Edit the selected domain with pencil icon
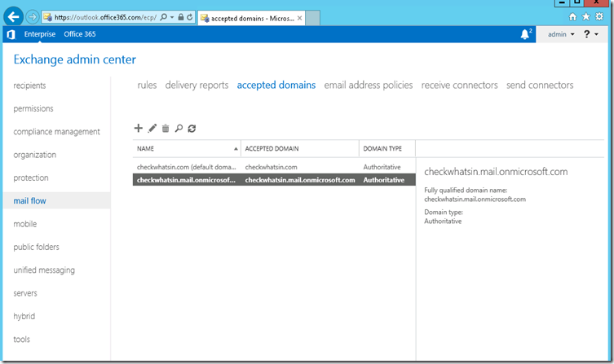 point(152,128)
